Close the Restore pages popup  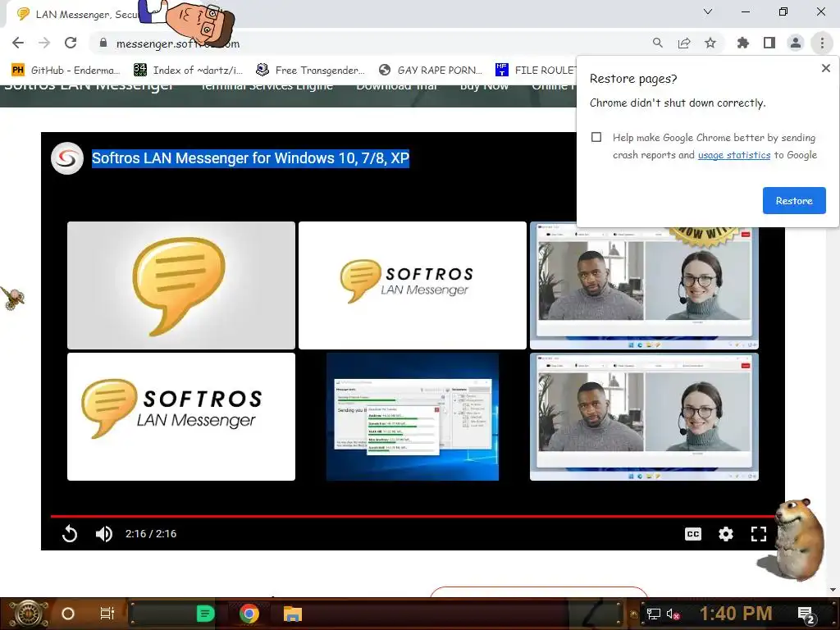[x=825, y=68]
